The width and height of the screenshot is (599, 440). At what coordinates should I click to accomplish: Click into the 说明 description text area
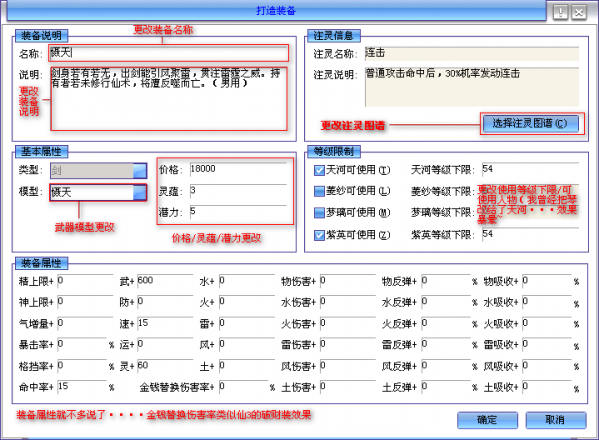[x=168, y=99]
